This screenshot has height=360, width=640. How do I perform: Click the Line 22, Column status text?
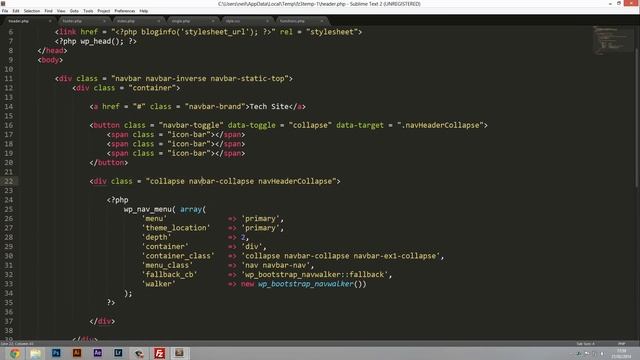point(18,344)
